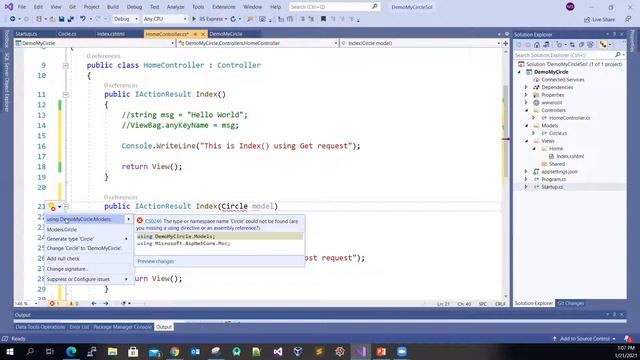Click Collapse All icon in Solution Explorer
This screenshot has width=640, height=360.
(581, 44)
